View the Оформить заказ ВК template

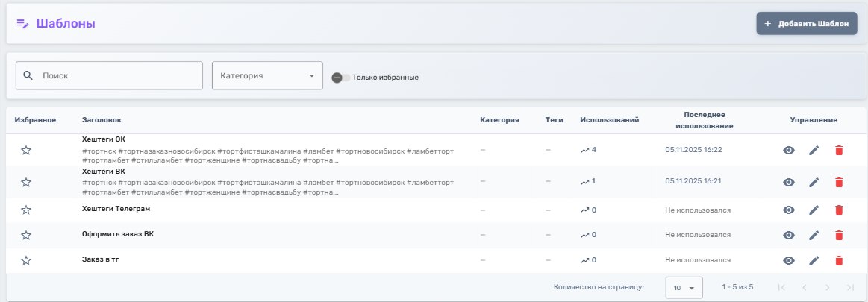[x=788, y=236]
